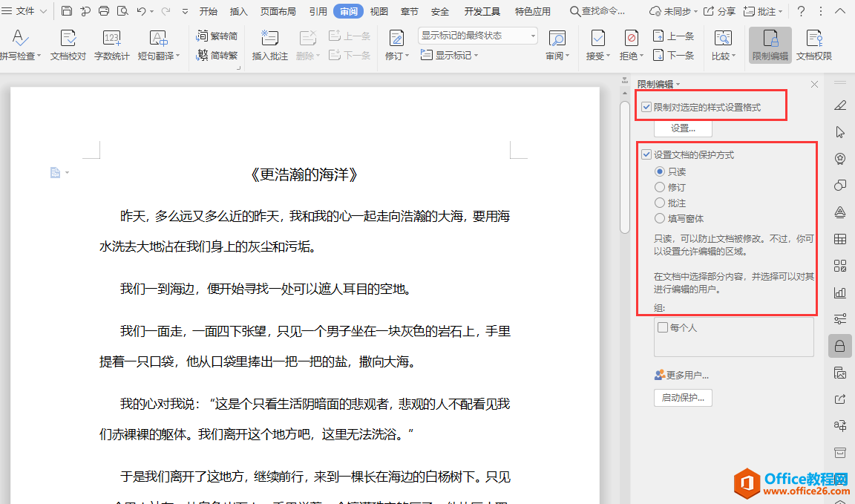Expand the 批注 dropdown at top right
The width and height of the screenshot is (855, 504).
(x=780, y=11)
